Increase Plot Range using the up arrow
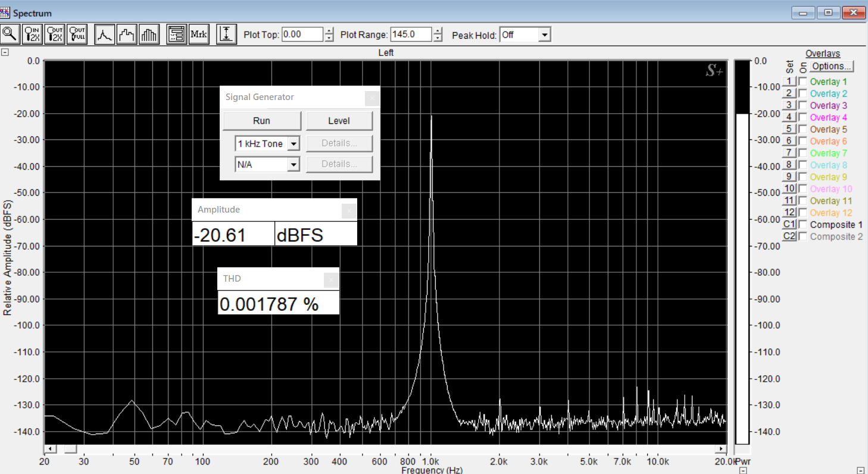868x474 pixels. (x=438, y=31)
